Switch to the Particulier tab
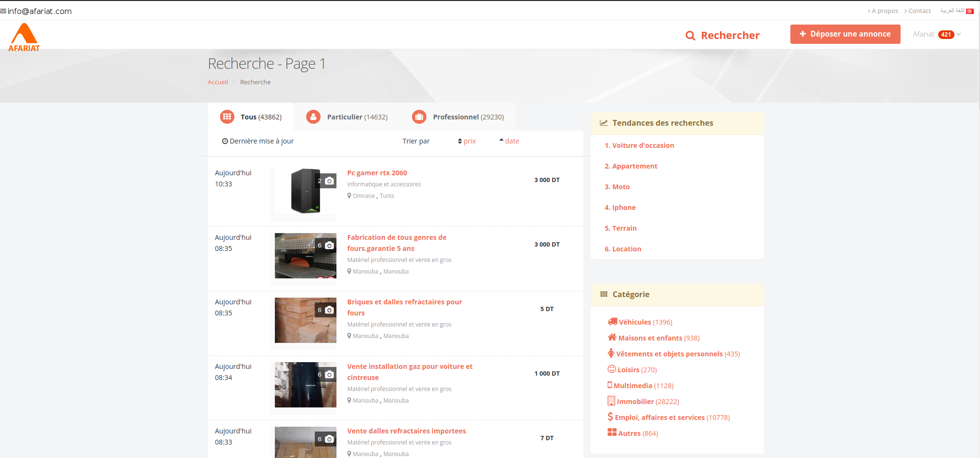 347,117
